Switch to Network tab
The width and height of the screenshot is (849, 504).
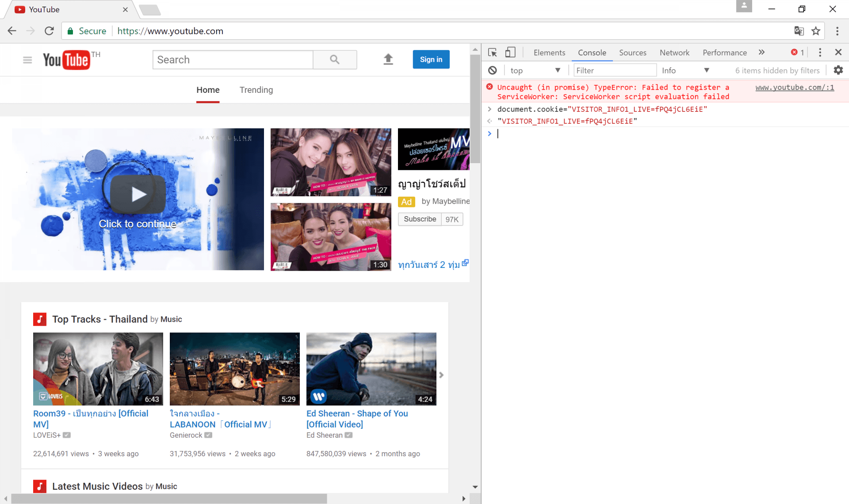coord(674,53)
